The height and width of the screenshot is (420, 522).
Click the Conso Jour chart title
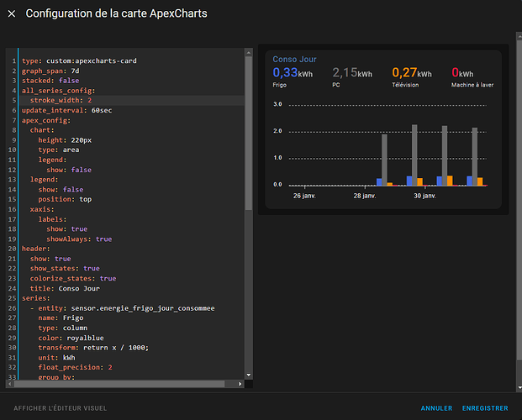tap(295, 60)
